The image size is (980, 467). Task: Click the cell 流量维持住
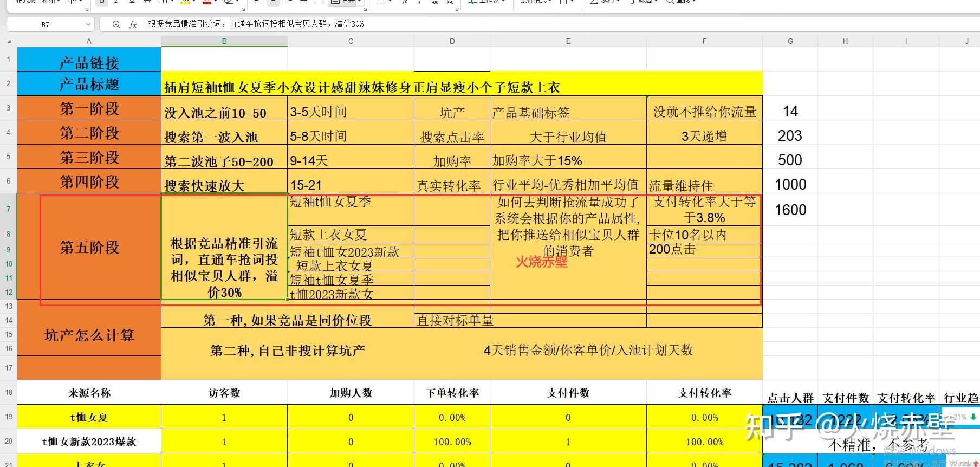coord(704,181)
